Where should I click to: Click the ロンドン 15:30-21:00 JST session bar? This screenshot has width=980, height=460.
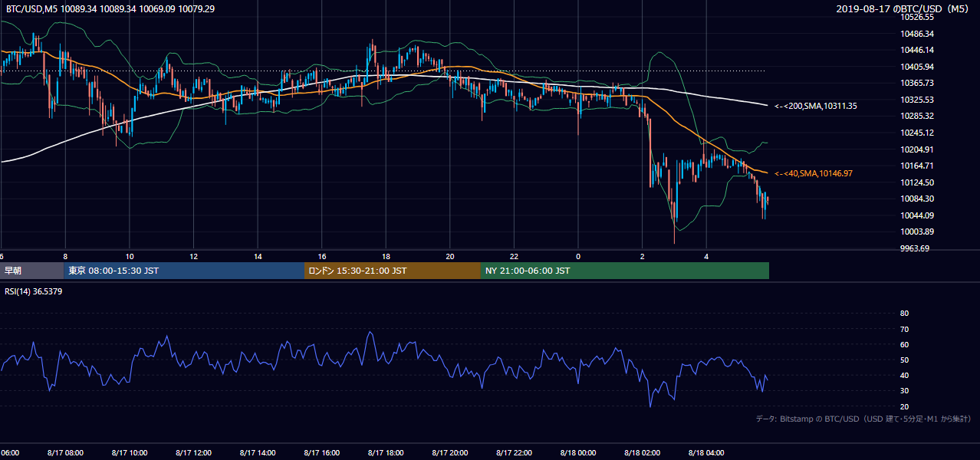393,271
